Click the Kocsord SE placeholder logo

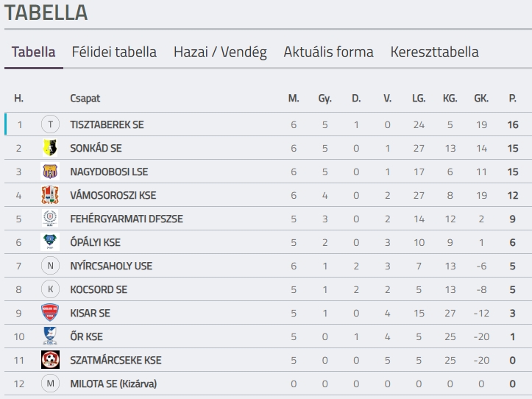pos(50,289)
